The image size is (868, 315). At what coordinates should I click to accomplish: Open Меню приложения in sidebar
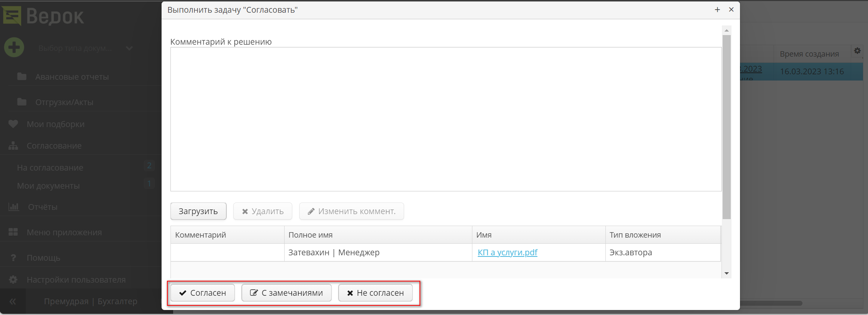64,232
